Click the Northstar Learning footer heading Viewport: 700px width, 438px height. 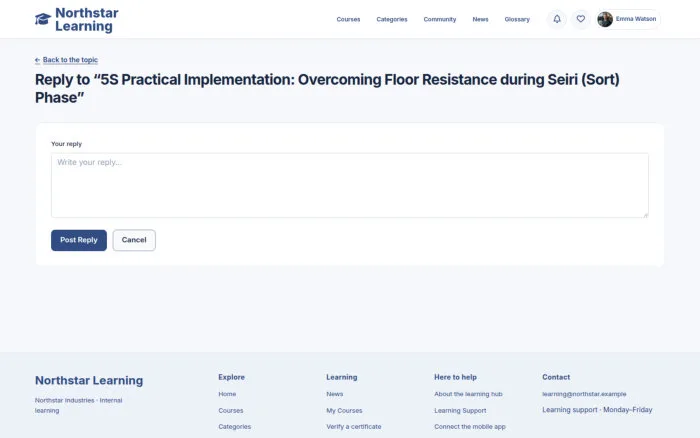(x=89, y=380)
